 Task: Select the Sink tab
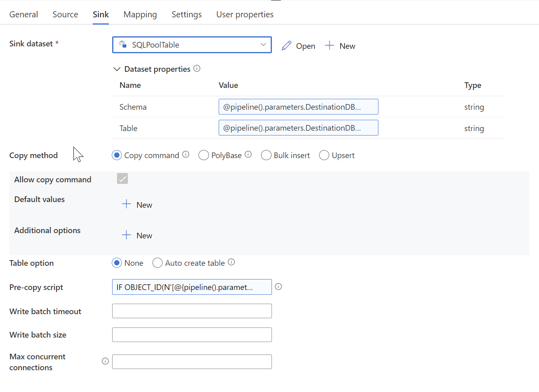click(101, 15)
